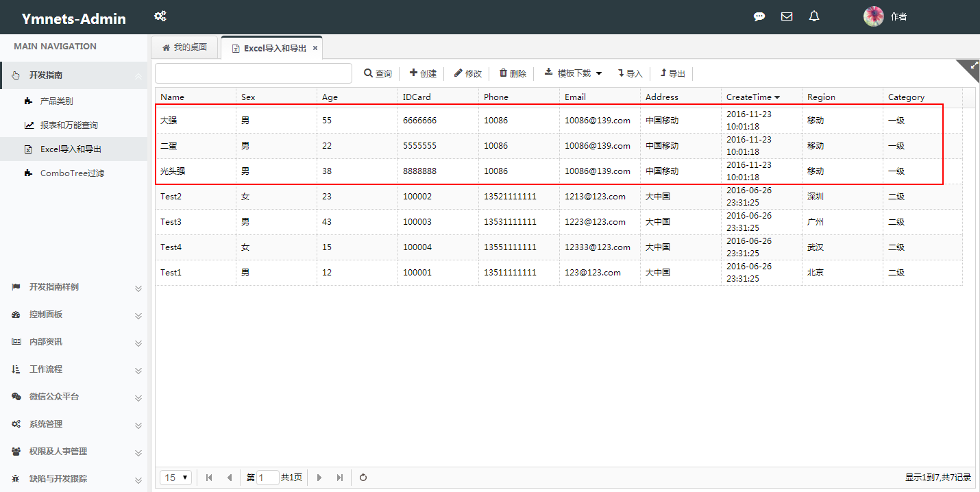Close the Excel导入和导出 tab

315,48
